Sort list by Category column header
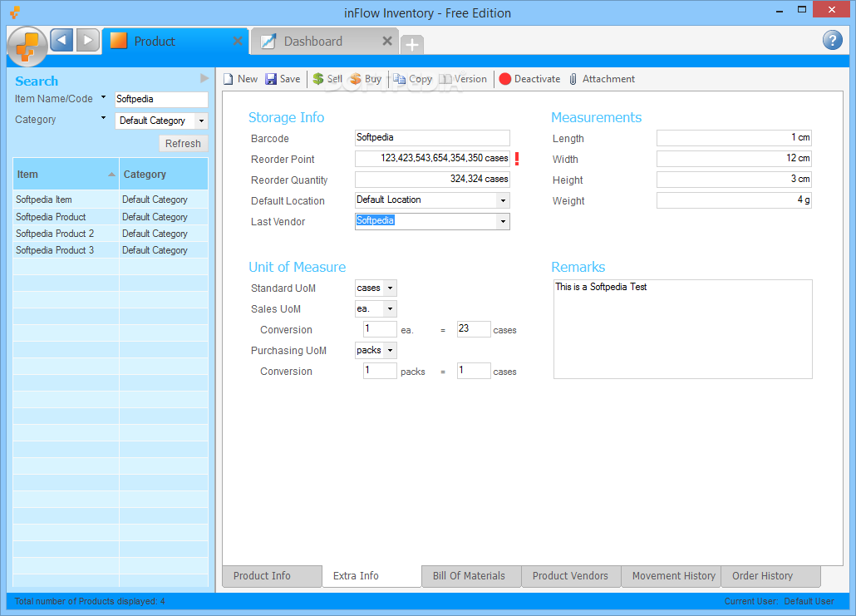The image size is (856, 616). point(164,175)
